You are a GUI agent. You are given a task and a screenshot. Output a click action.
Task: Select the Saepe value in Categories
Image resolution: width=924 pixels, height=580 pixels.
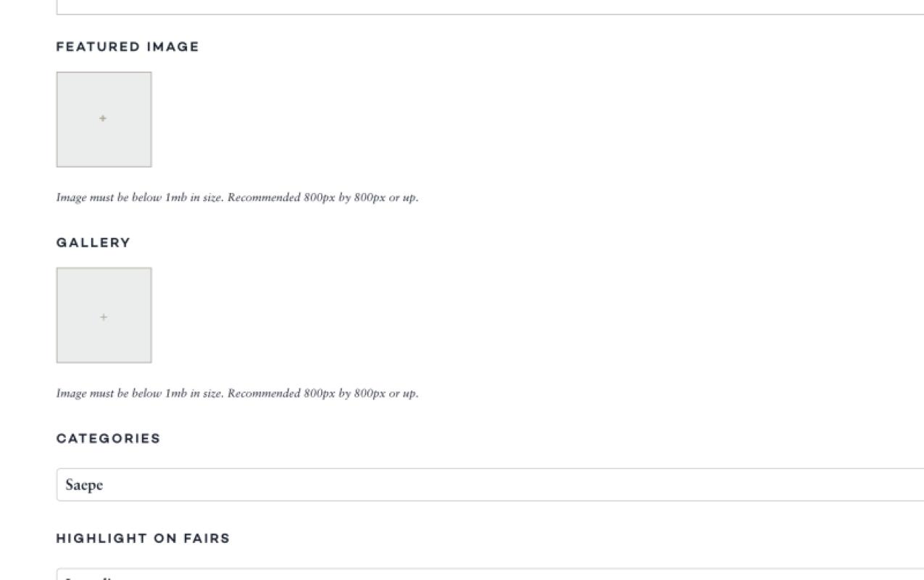click(x=84, y=485)
